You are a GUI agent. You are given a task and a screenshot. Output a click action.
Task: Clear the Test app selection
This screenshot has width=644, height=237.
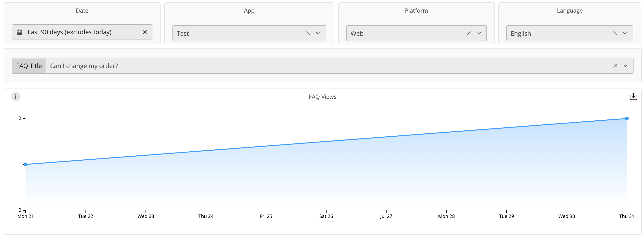click(x=308, y=34)
